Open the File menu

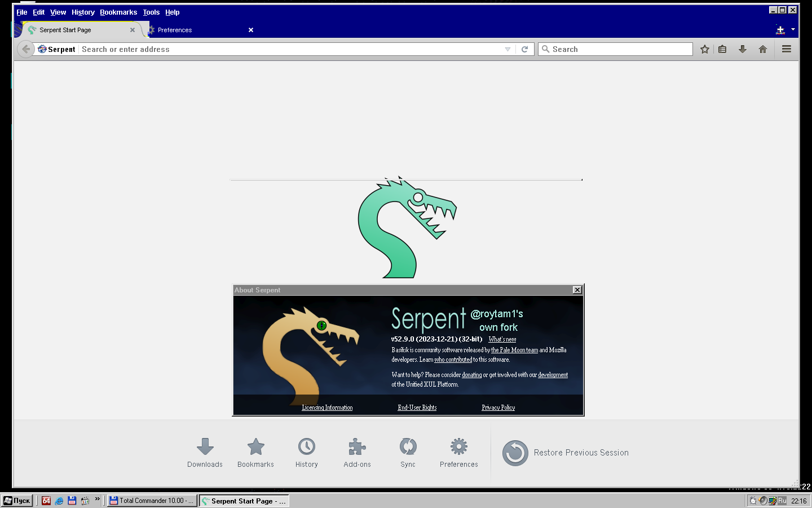click(x=22, y=12)
